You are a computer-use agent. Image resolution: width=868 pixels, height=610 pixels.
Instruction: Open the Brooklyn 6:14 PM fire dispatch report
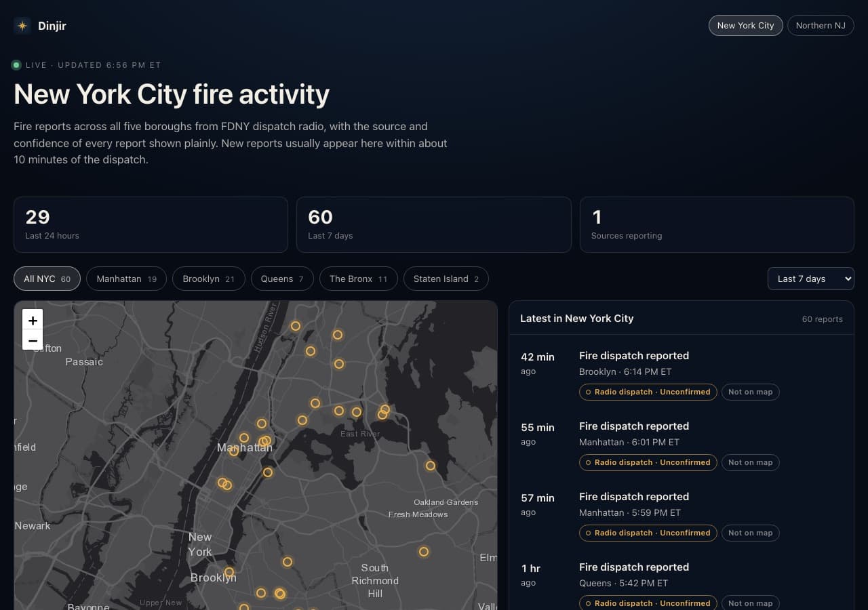[x=681, y=373]
